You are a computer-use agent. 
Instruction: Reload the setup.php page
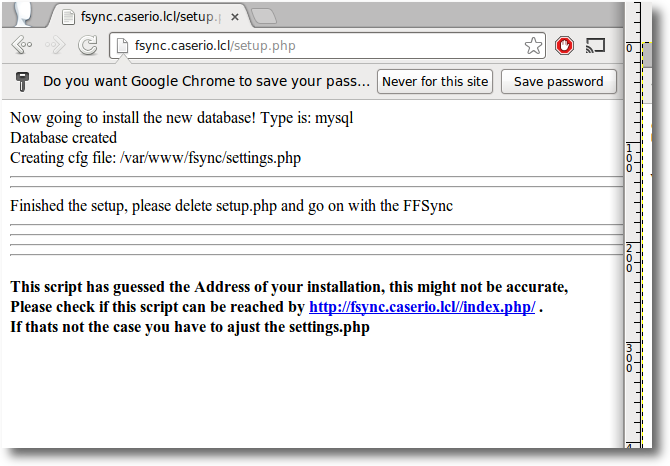tap(88, 45)
